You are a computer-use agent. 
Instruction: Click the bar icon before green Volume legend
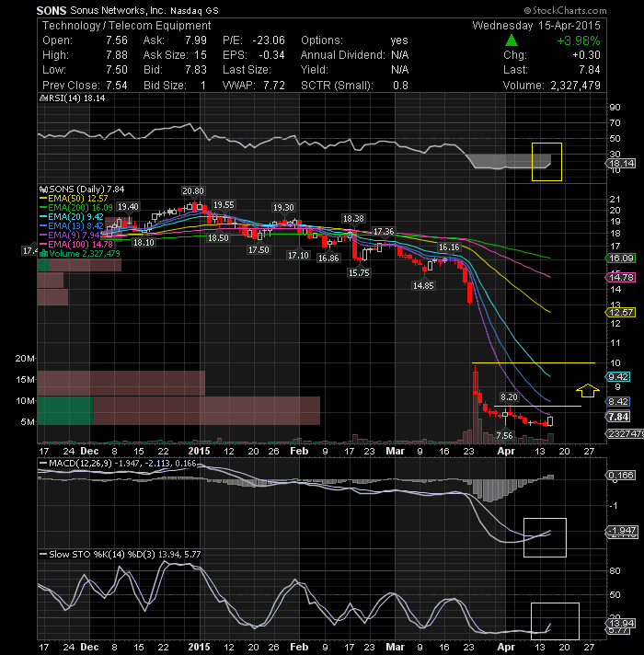43,254
